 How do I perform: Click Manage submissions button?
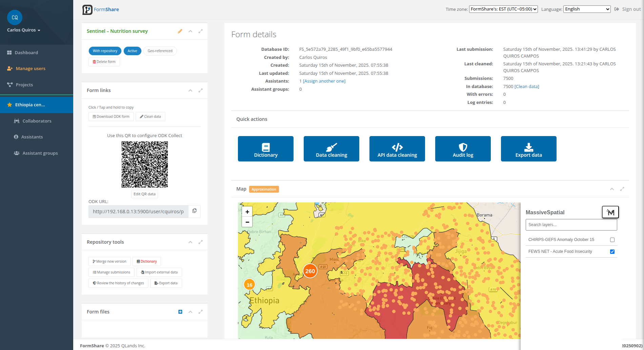point(112,272)
